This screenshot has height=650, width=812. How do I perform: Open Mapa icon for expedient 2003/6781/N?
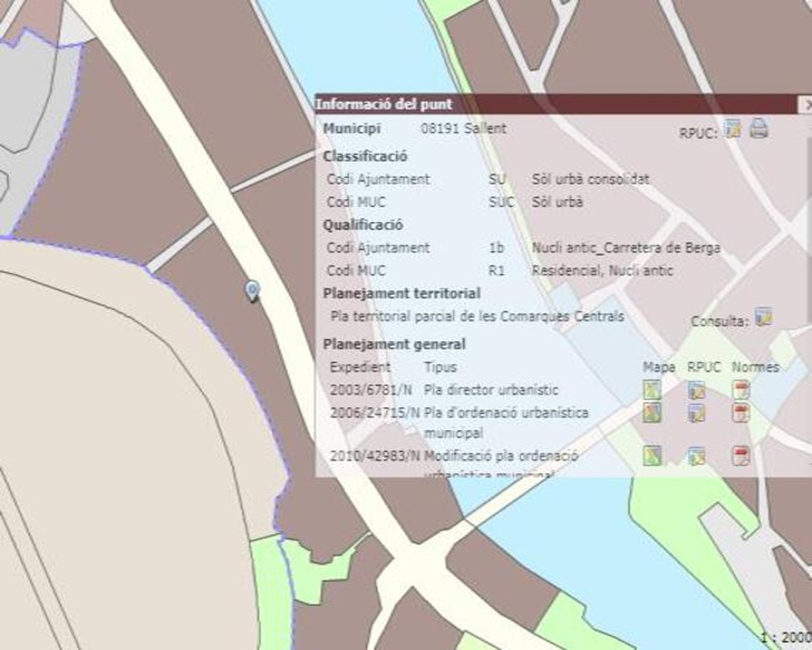point(651,390)
